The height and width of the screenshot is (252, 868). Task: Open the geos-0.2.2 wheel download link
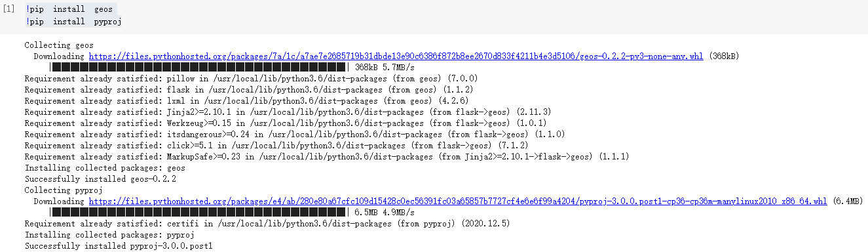[396, 56]
